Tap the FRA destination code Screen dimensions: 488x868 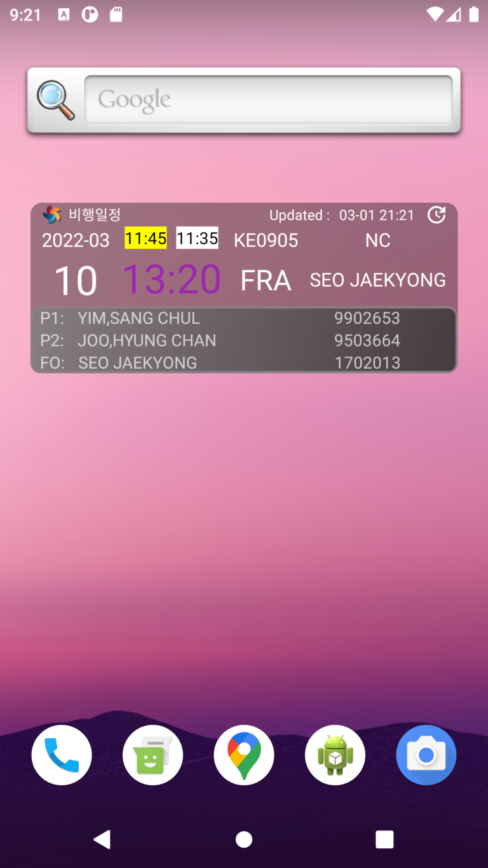[266, 280]
